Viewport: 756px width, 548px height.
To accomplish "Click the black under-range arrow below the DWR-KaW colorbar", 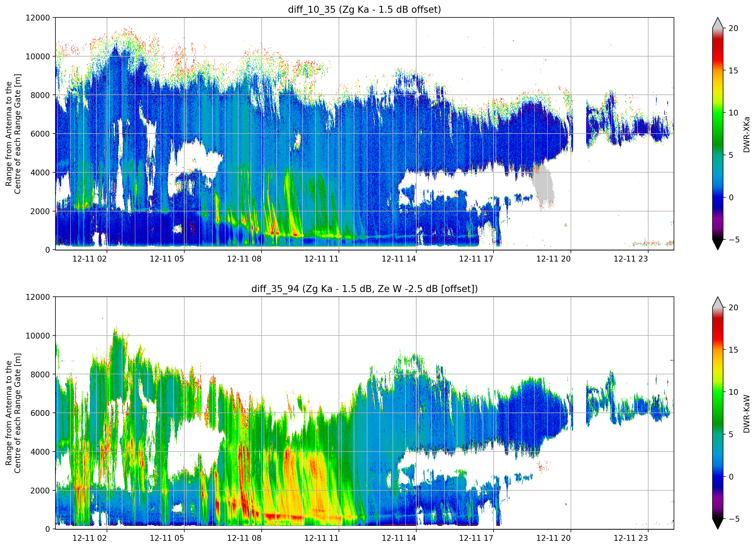I will point(718,524).
